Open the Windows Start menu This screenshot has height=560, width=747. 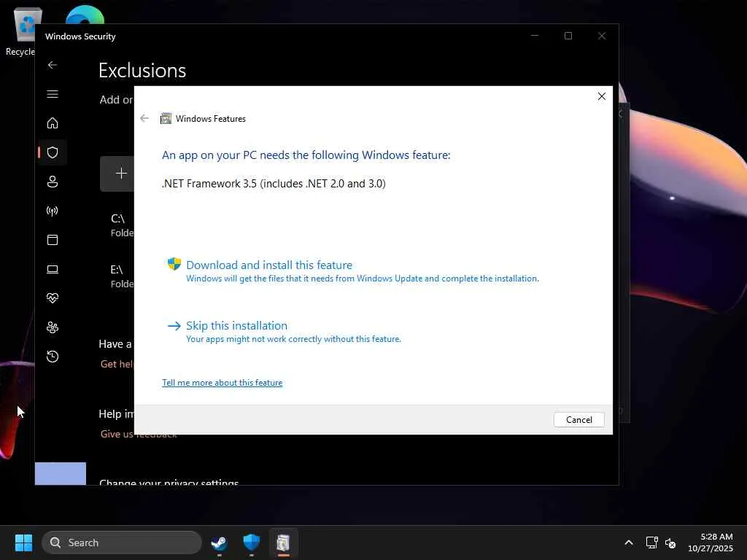(24, 542)
